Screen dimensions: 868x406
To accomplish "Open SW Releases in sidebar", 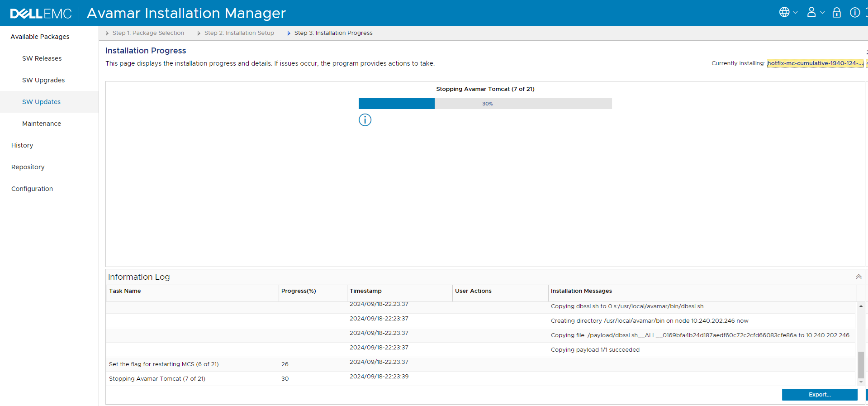I will tap(42, 58).
